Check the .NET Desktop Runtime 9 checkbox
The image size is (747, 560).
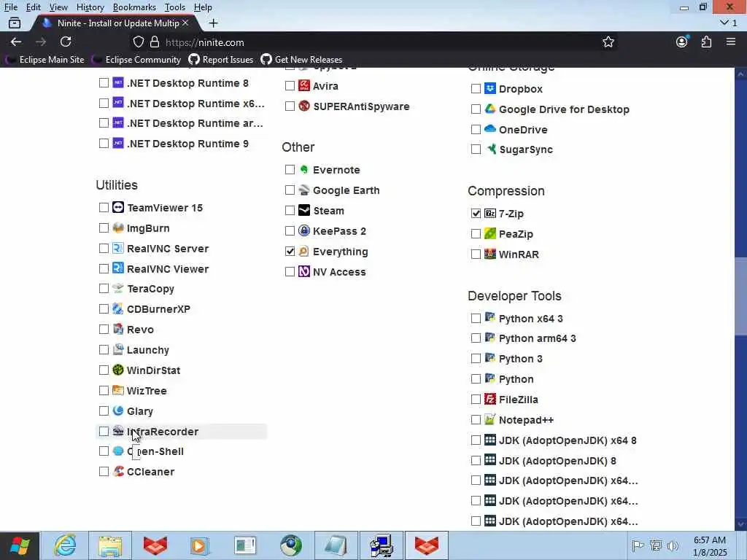coord(104,144)
